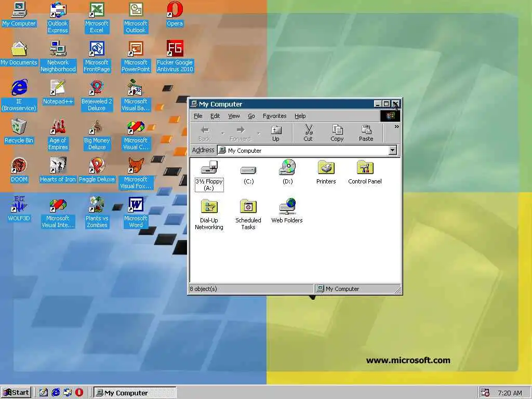Viewport: 532px width, 399px height.
Task: Select Age of Empires shortcut
Action: click(58, 135)
